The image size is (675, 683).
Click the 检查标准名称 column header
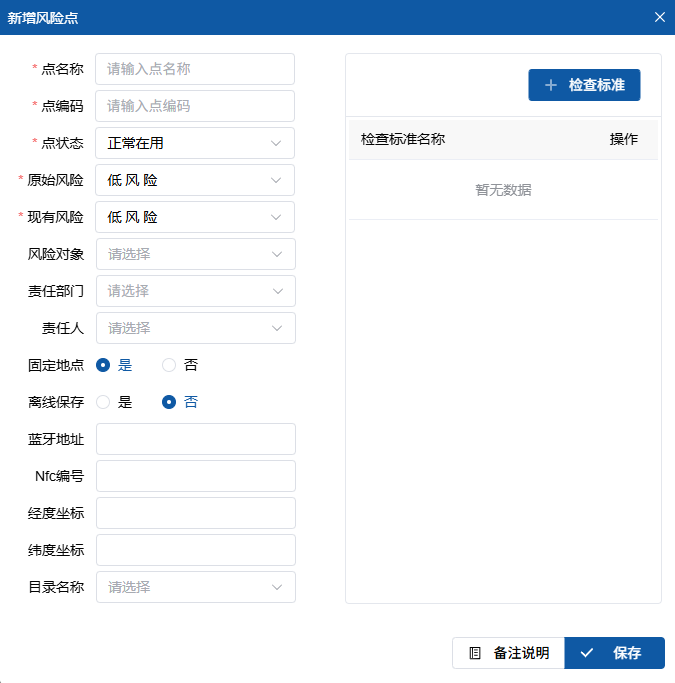pyautogui.click(x=403, y=139)
